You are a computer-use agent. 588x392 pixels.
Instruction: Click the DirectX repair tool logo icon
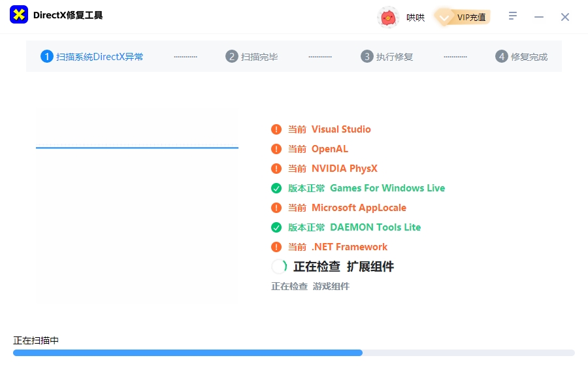coord(19,14)
